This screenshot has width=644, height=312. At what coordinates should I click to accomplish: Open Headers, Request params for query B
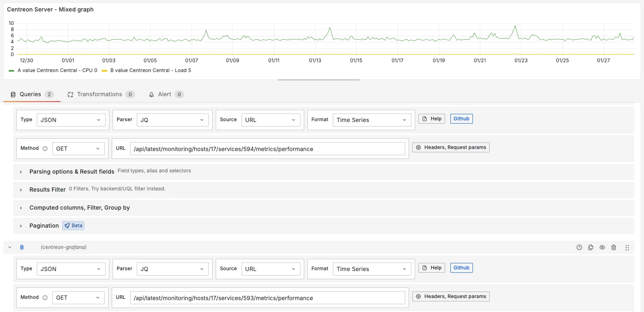451,296
